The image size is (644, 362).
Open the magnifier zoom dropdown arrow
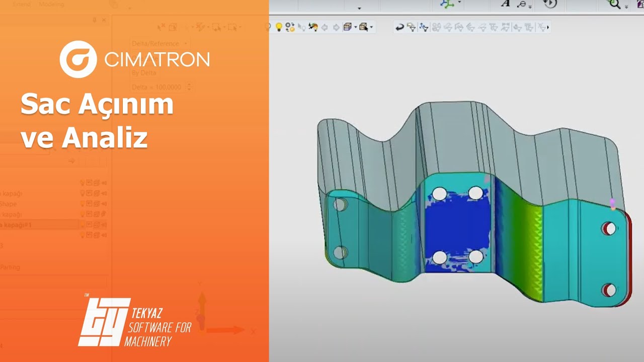626,6
